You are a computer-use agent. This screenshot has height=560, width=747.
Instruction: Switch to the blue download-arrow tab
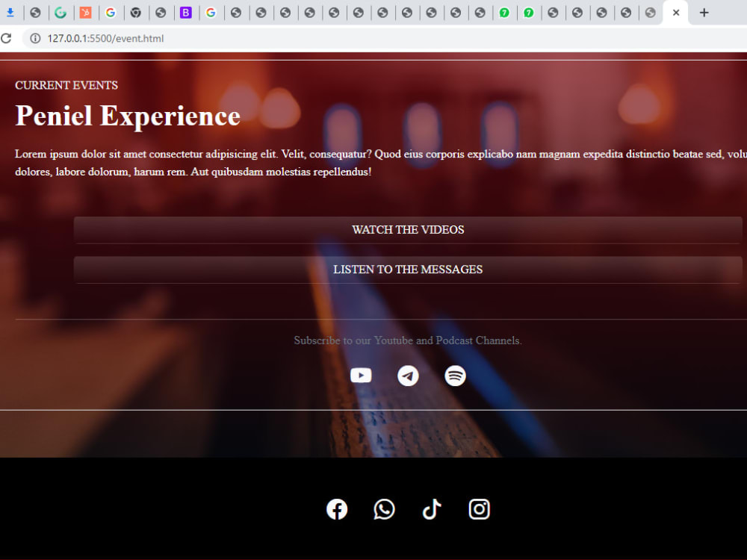10,13
